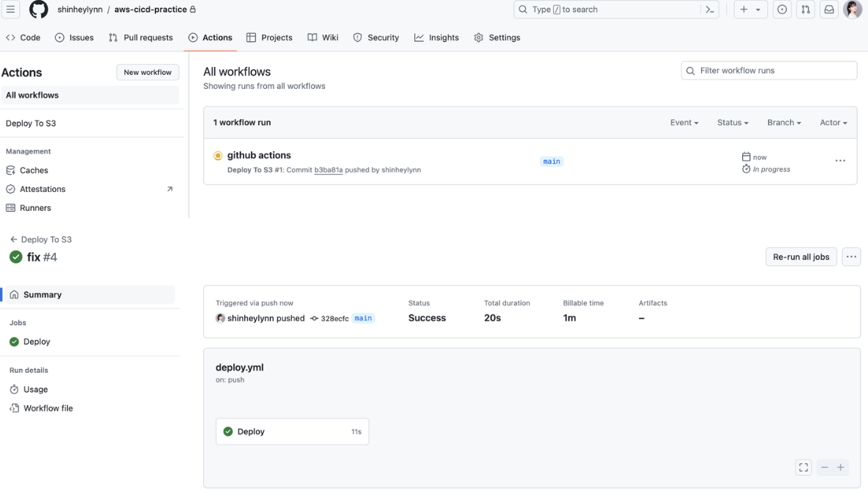Click the plus create-new icon
This screenshot has width=868, height=497.
pos(744,10)
